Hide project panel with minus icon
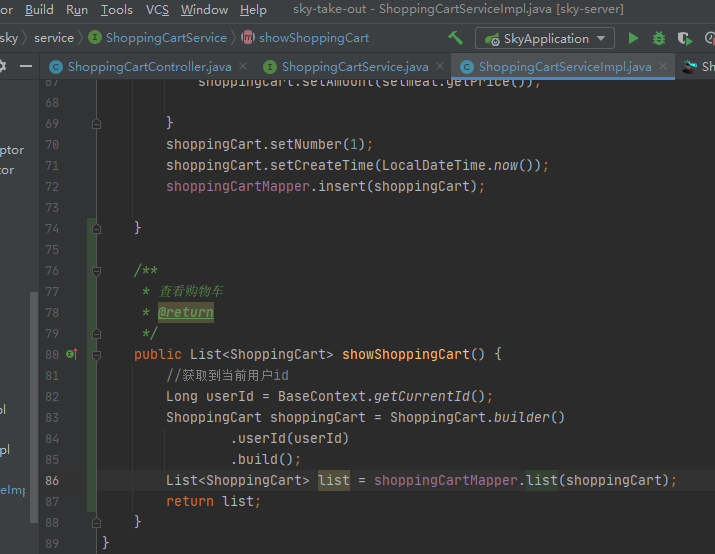This screenshot has height=554, width=715. point(26,67)
